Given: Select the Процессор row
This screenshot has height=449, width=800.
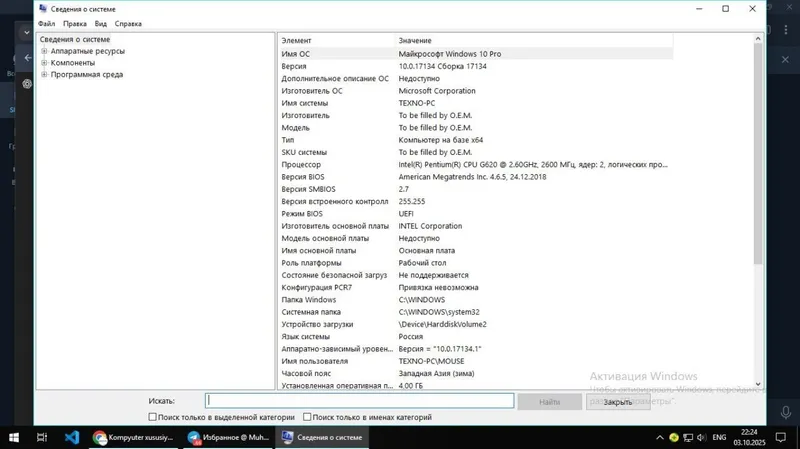Looking at the screenshot, I should [476, 164].
